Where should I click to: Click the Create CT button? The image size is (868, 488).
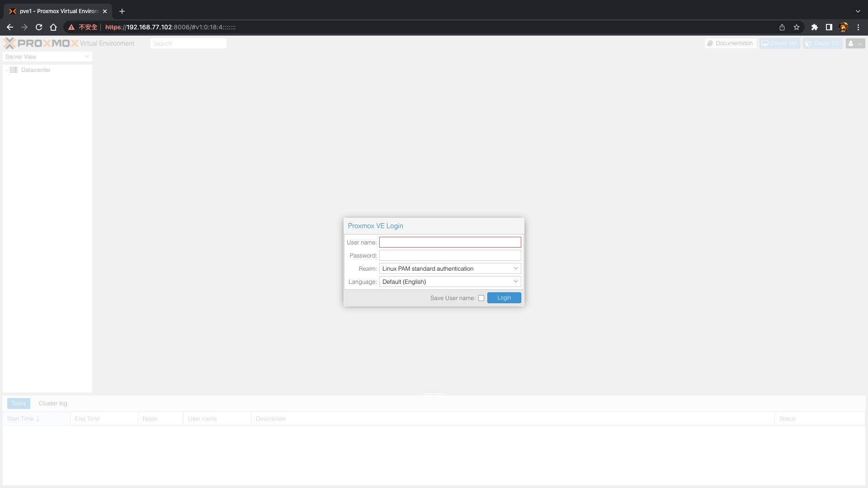823,43
